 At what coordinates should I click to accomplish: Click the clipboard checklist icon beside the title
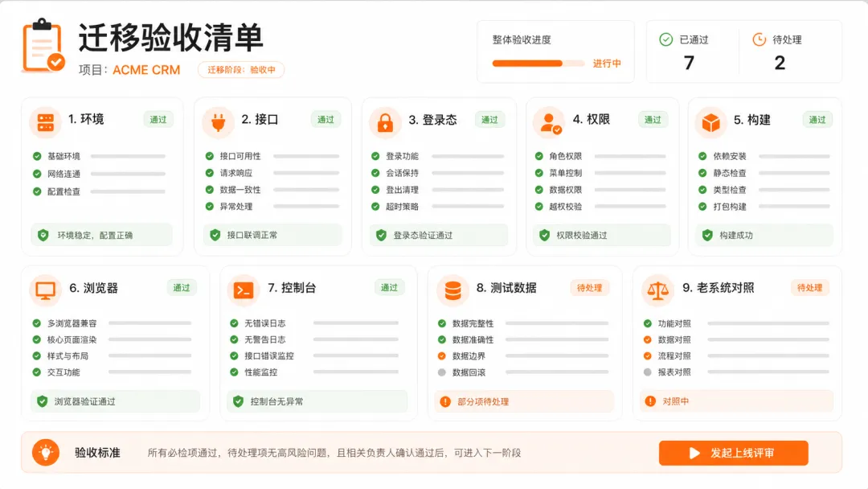(43, 45)
